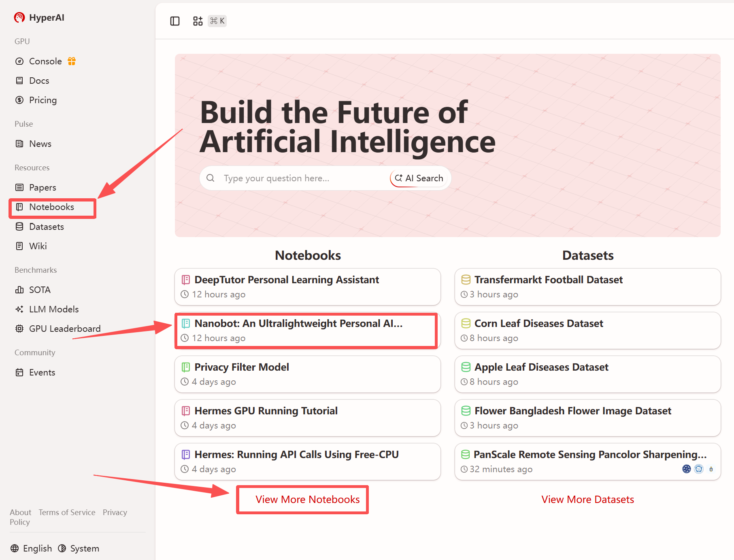The height and width of the screenshot is (560, 734).
Task: Click the Console gift icon
Action: 72,61
